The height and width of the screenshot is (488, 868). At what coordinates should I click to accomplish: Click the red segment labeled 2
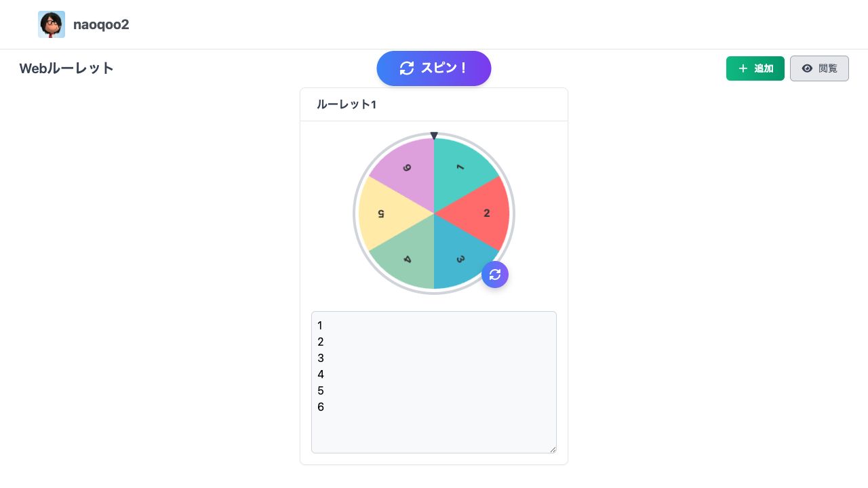[x=483, y=213]
